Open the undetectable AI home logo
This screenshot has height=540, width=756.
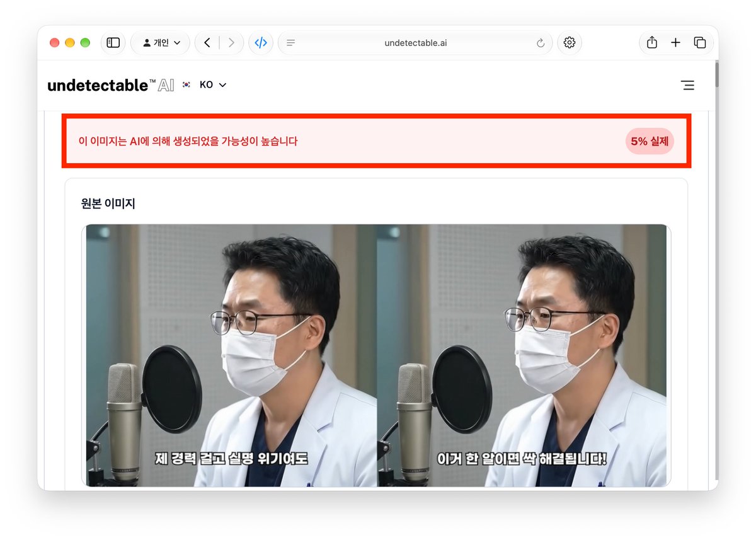pyautogui.click(x=111, y=85)
